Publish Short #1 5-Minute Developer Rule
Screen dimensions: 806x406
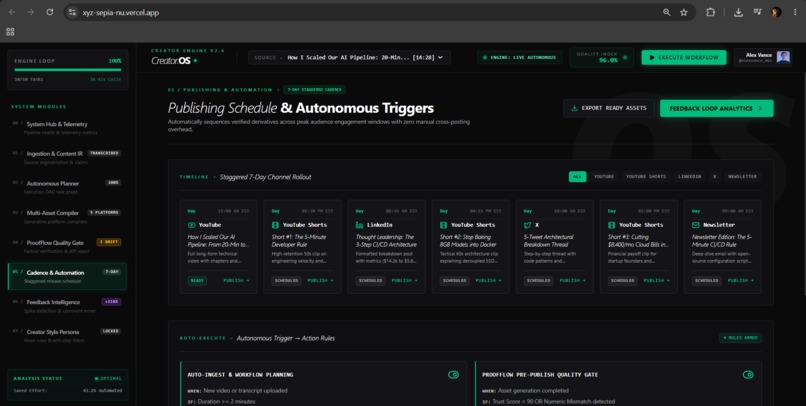pyautogui.click(x=320, y=281)
